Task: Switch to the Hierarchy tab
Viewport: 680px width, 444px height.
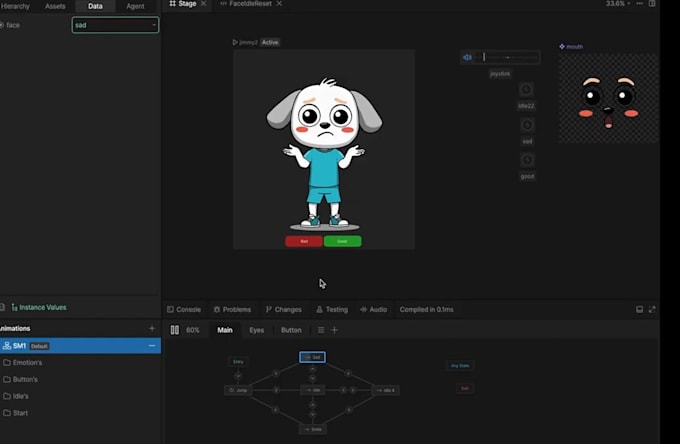Action: tap(15, 6)
